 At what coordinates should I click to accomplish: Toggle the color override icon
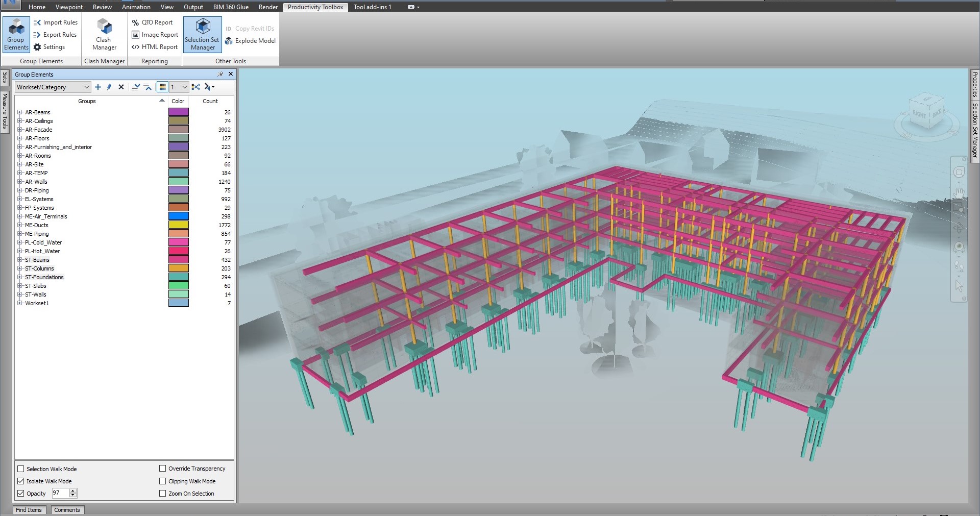tap(162, 87)
